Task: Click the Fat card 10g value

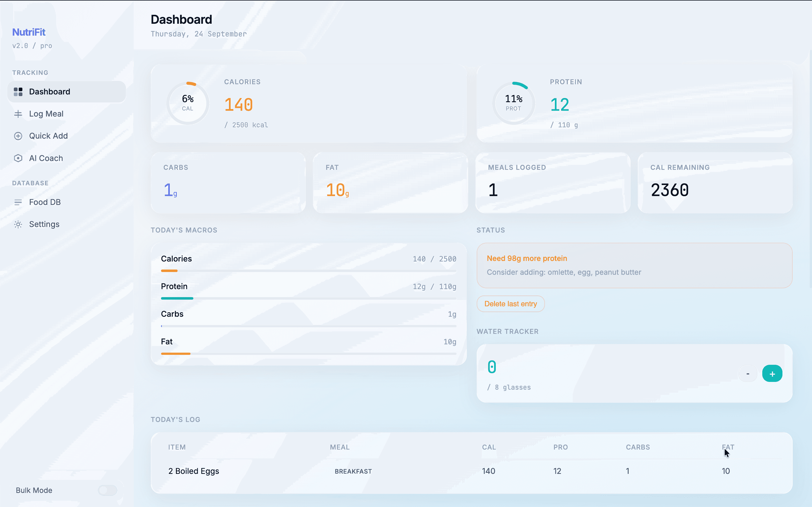Action: 338,190
